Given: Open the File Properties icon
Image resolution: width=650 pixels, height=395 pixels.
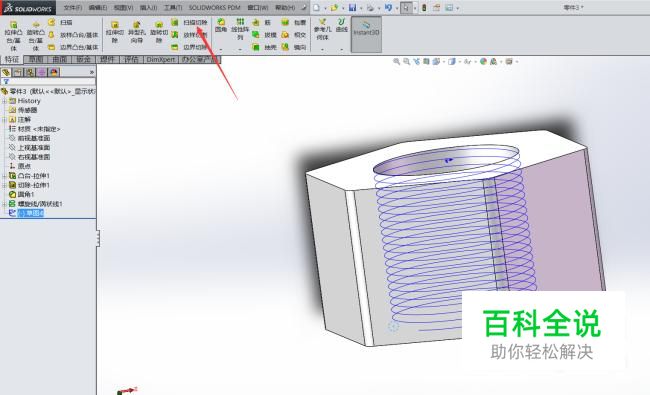Looking at the screenshot, I should [x=437, y=7].
